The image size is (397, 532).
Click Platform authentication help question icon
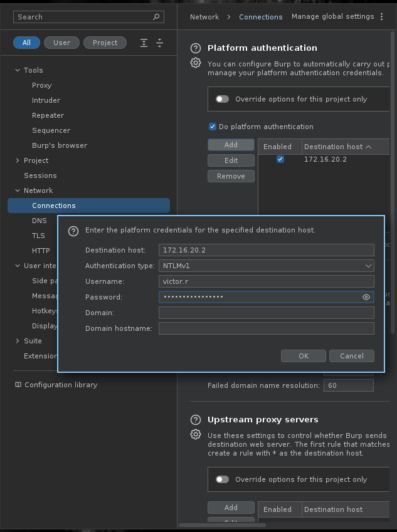point(196,48)
